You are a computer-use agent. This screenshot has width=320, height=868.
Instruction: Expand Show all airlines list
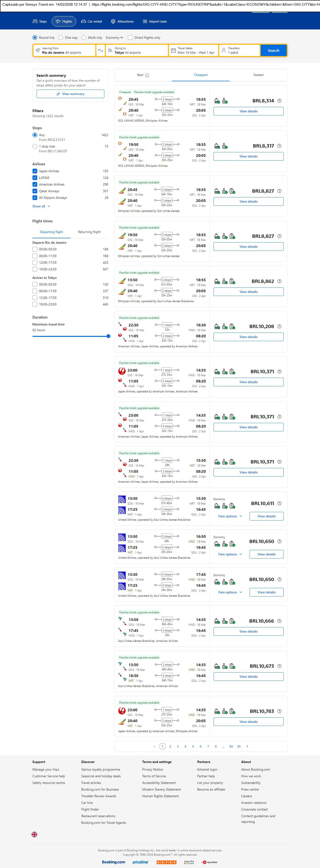41,206
